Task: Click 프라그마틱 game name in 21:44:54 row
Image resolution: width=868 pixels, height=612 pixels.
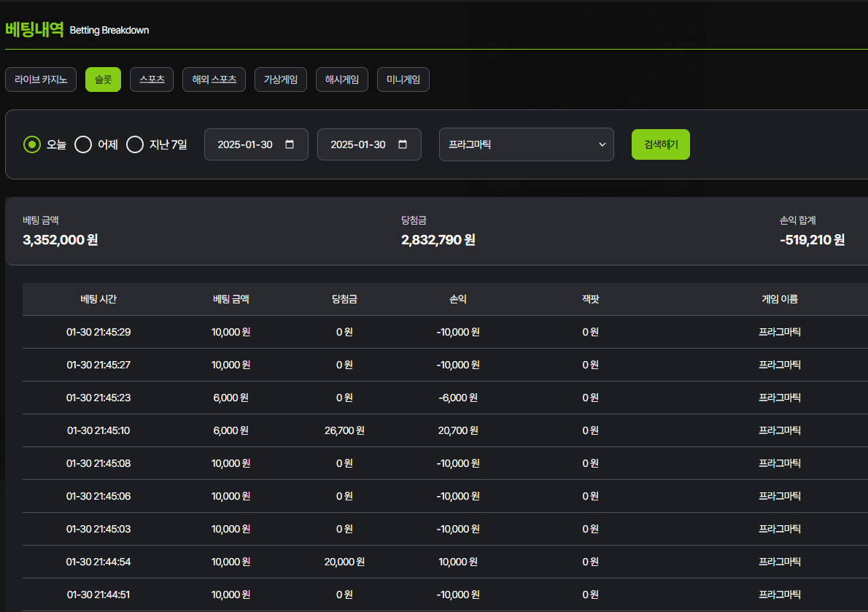Action: 780,562
